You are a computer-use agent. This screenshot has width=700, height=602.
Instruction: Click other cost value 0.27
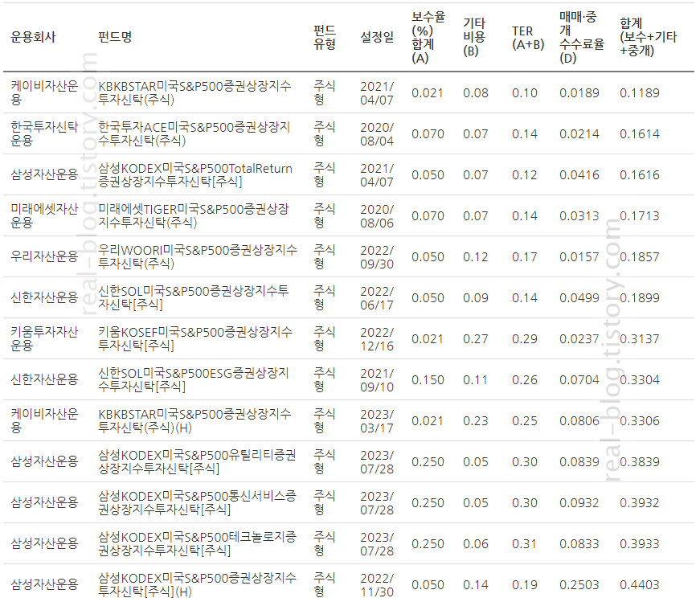point(476,339)
